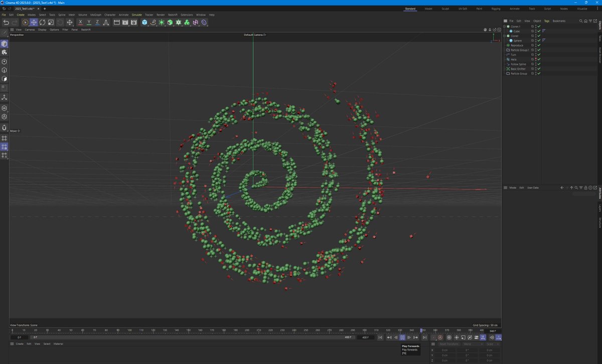Toggle Basic Emitter visibility dots
The width and height of the screenshot is (602, 364).
tap(536, 69)
